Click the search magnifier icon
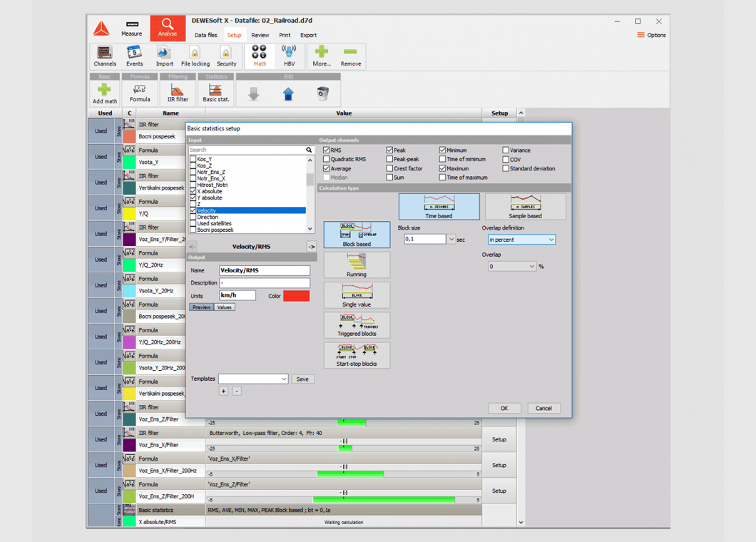 tap(309, 150)
